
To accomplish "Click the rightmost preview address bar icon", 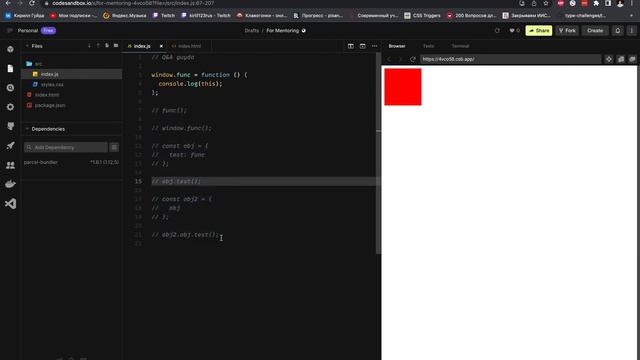I will tap(632, 59).
